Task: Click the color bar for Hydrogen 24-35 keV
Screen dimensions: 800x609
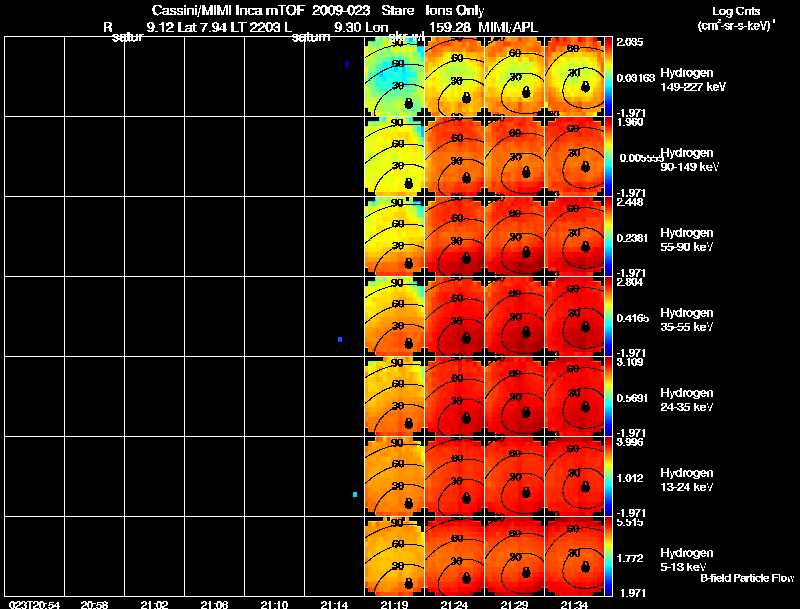Action: pos(608,396)
